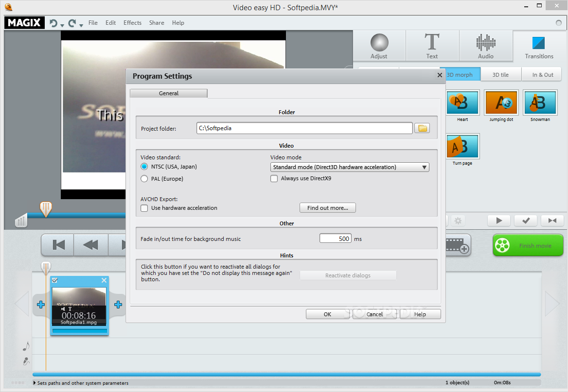The image size is (568, 392).
Task: Open the File menu
Action: 93,22
